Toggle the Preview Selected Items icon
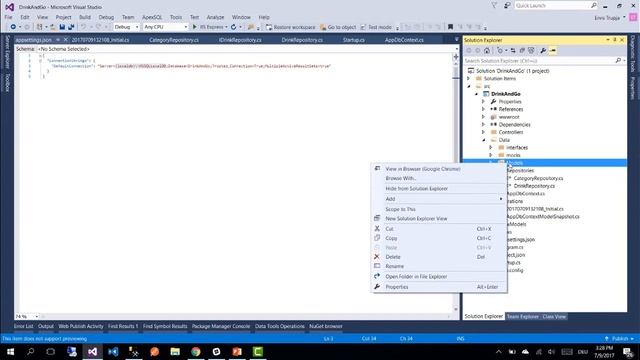The width and height of the screenshot is (640, 360). [553, 51]
